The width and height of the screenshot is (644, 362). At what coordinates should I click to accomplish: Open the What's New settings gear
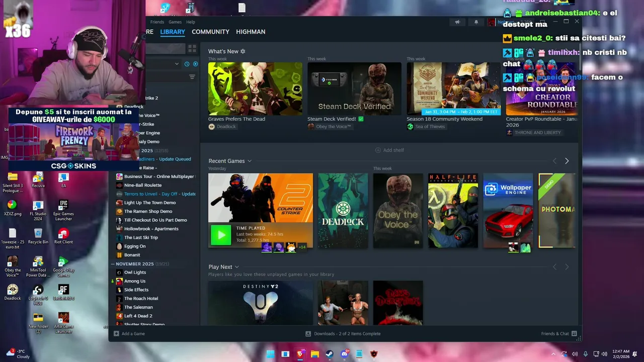243,51
